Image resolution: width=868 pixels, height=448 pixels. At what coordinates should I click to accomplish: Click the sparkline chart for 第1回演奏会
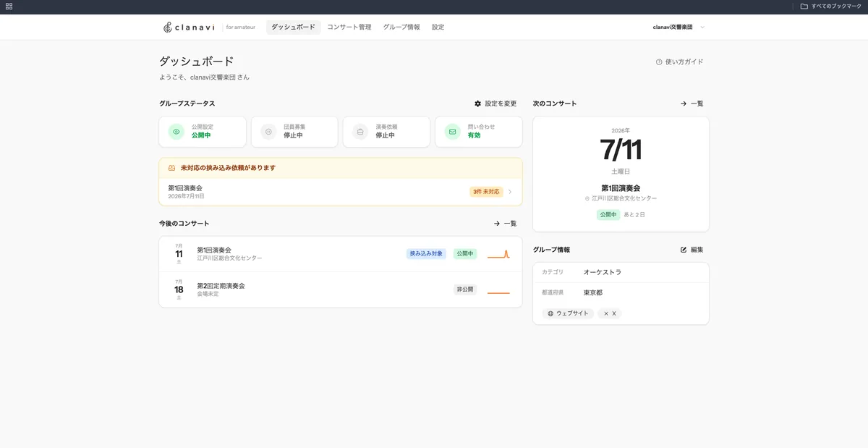point(498,254)
